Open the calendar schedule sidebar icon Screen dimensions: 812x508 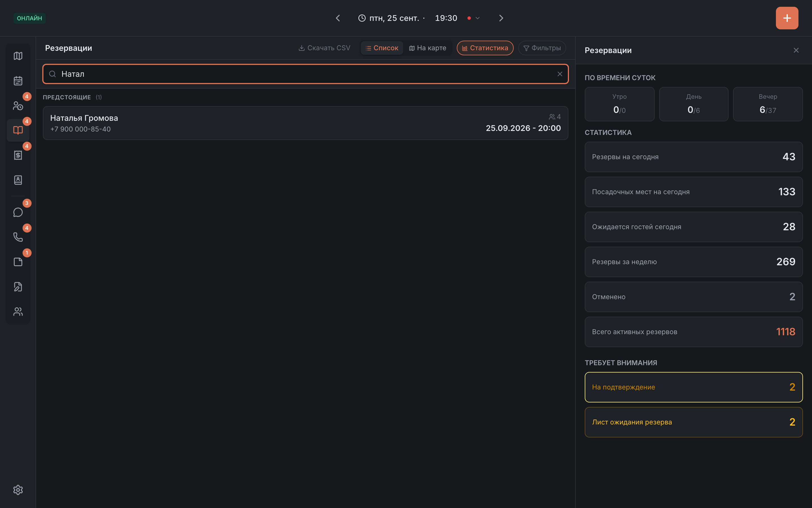[18, 81]
